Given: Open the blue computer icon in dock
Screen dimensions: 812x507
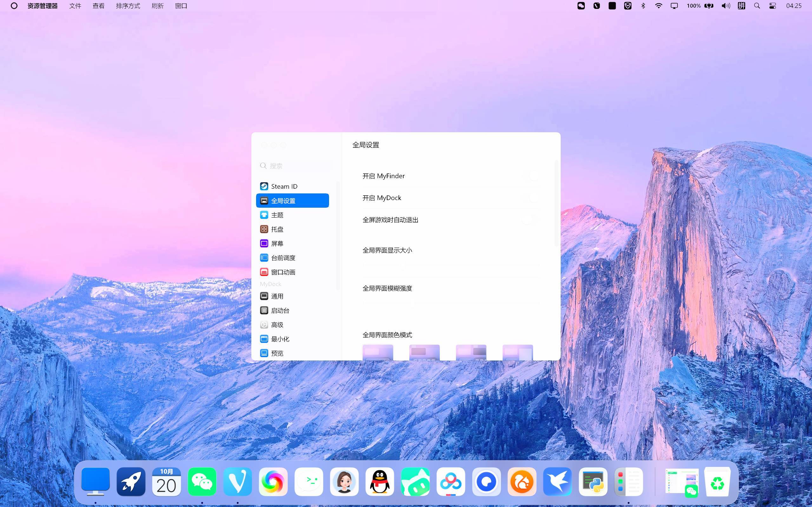Looking at the screenshot, I should coord(96,482).
